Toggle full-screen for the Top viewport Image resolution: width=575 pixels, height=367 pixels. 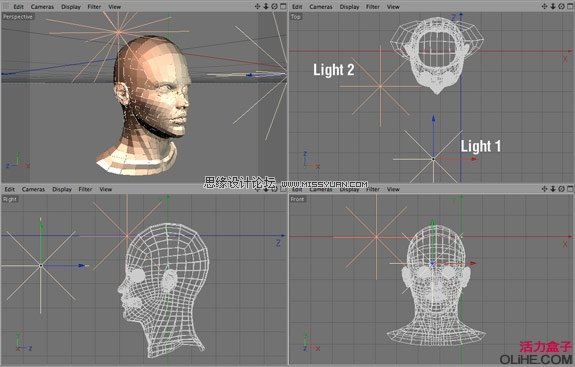click(x=570, y=6)
